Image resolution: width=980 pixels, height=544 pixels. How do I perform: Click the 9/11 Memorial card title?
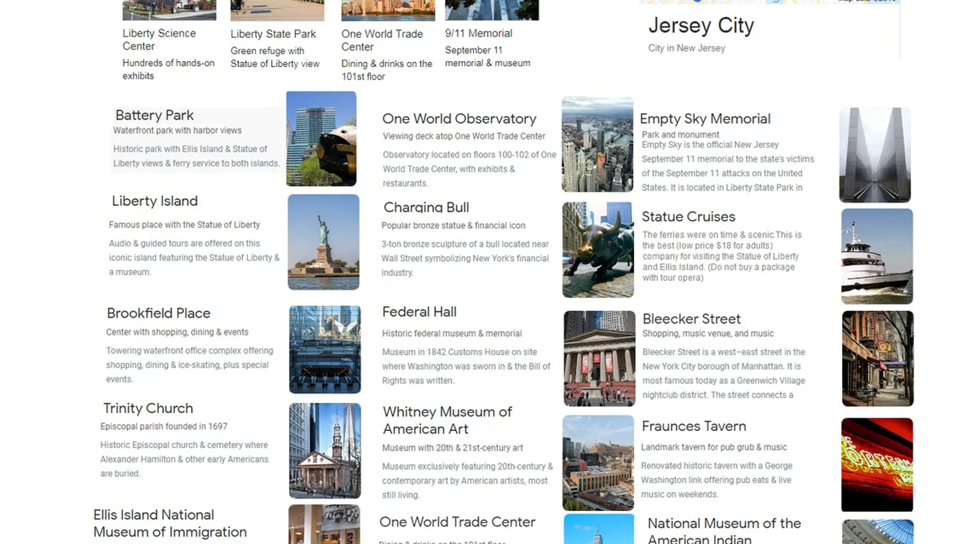tap(478, 33)
